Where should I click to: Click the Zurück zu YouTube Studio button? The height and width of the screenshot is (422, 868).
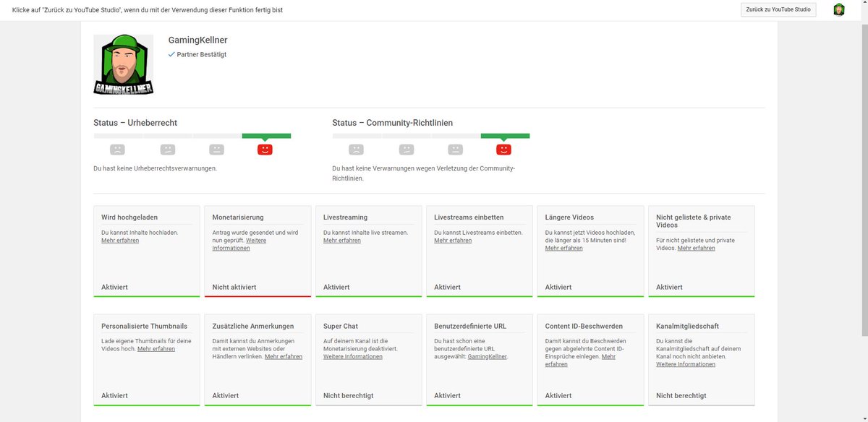[x=778, y=9]
